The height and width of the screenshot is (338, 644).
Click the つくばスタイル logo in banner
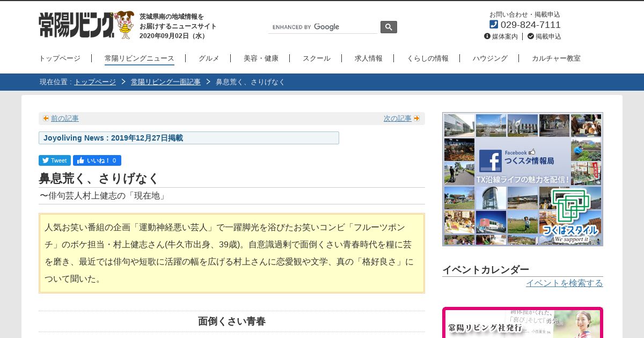[x=570, y=215]
